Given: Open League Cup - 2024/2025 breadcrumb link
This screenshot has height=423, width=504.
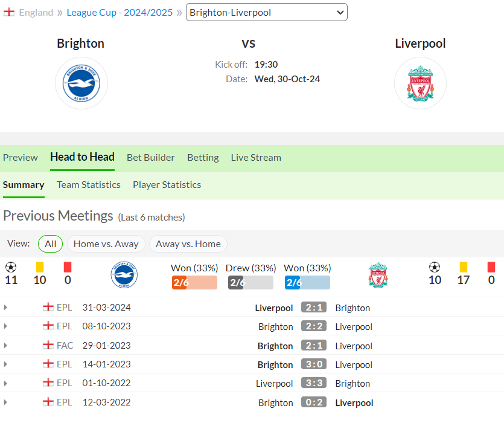Looking at the screenshot, I should click(x=120, y=12).
